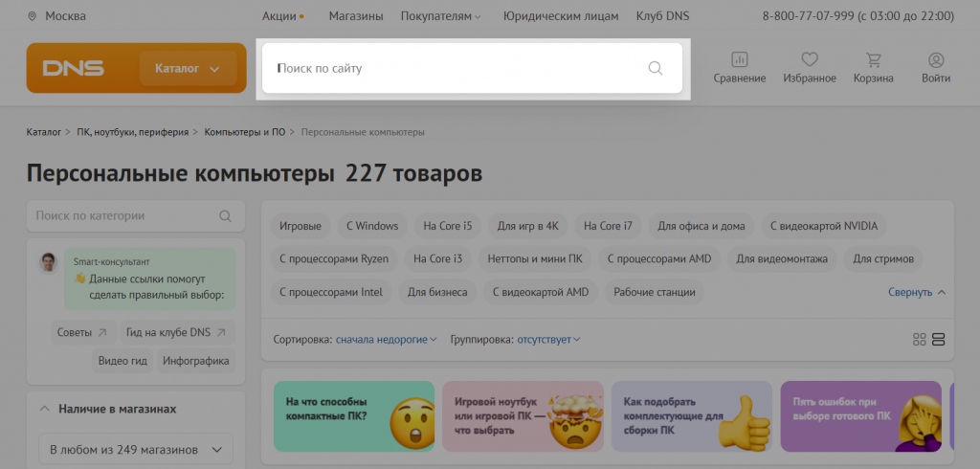
Task: Open Гид на клубе DNS button
Action: (177, 332)
